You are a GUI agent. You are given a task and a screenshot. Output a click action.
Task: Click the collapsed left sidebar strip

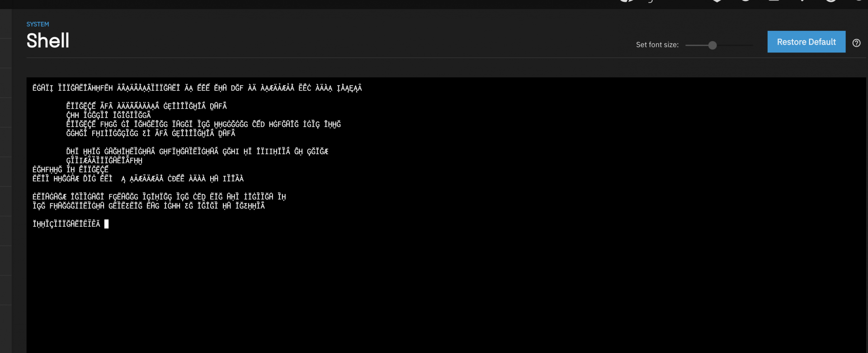(x=6, y=181)
